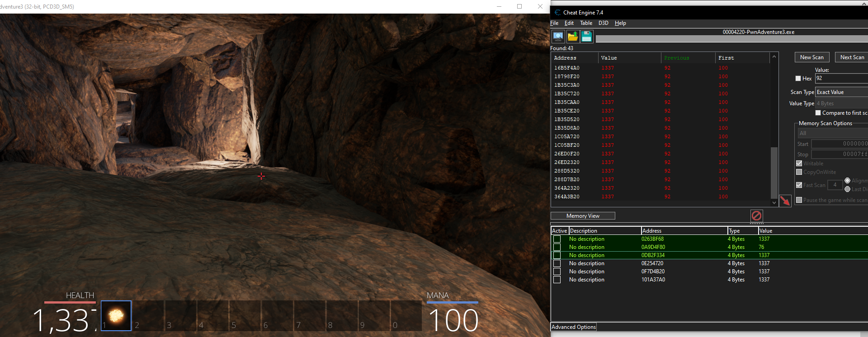868x337 pixels.
Task: Select the Last Digits radio button
Action: (x=847, y=189)
